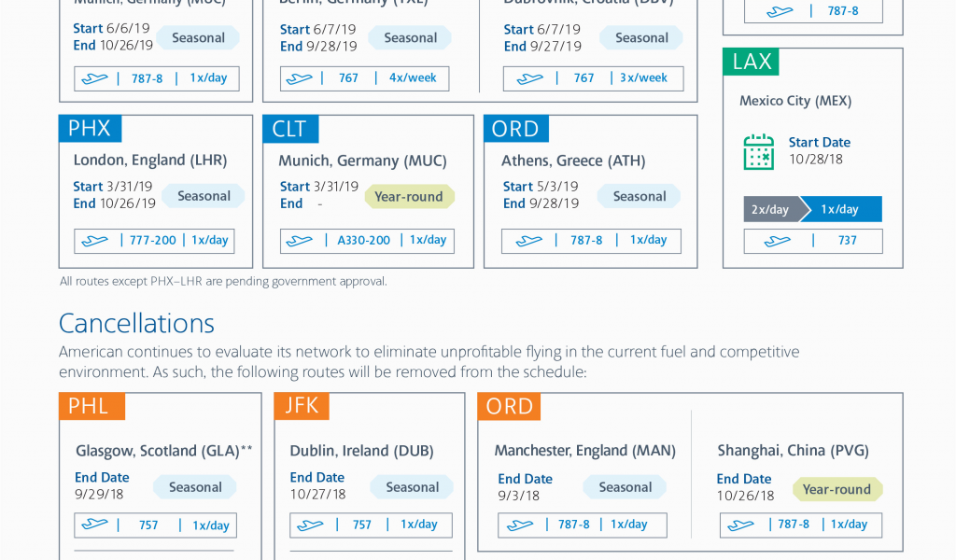
Task: Click "1x/day" beside A330-200
Action: coord(428,240)
